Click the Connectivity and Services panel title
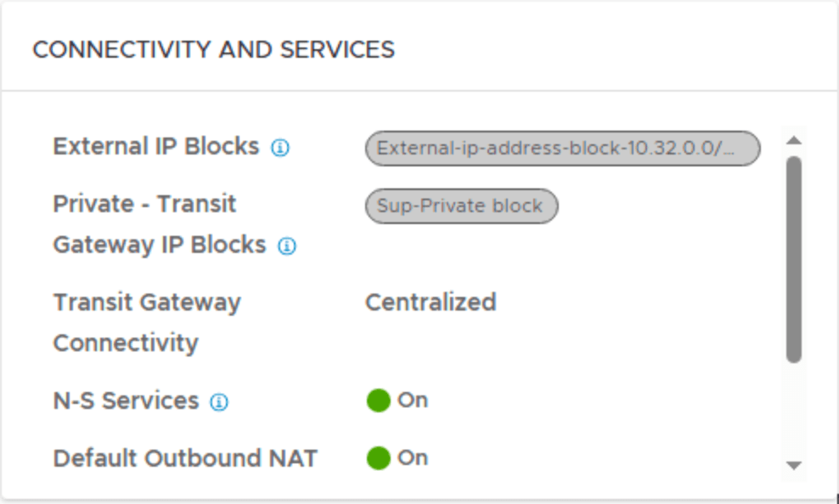The height and width of the screenshot is (504, 839). [x=213, y=49]
